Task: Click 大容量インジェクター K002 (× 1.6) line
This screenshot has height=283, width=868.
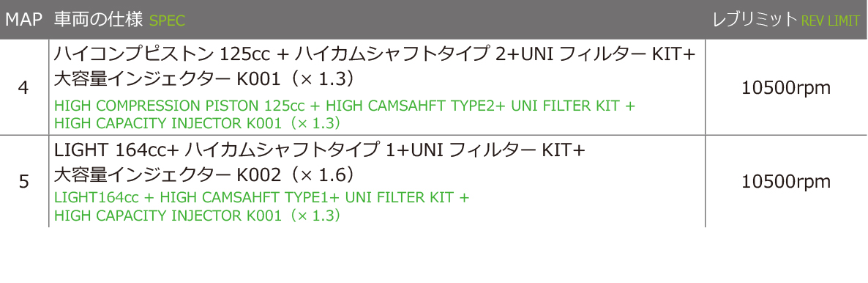Action: 203,174
